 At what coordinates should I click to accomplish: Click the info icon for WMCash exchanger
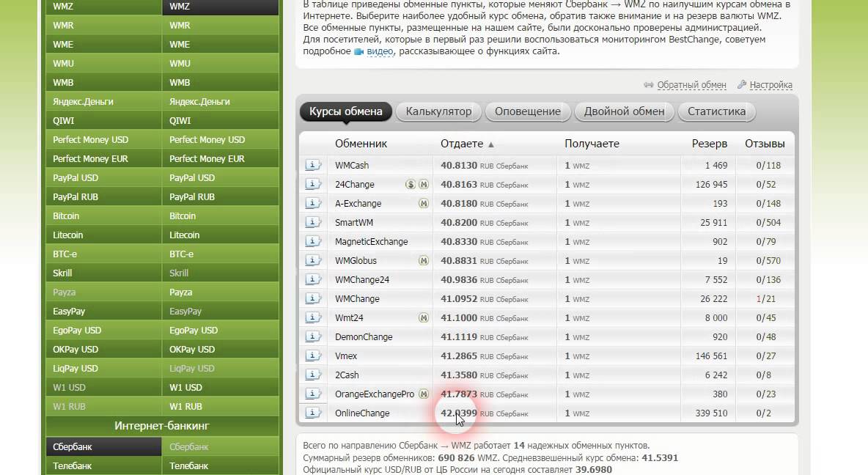(x=313, y=166)
